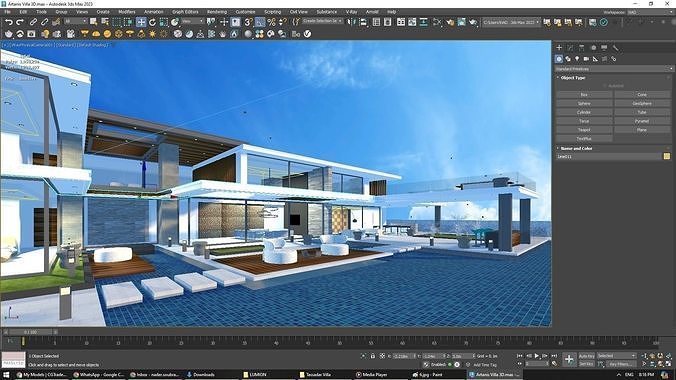Click the Sphere primitive button
676x380 pixels.
click(584, 104)
